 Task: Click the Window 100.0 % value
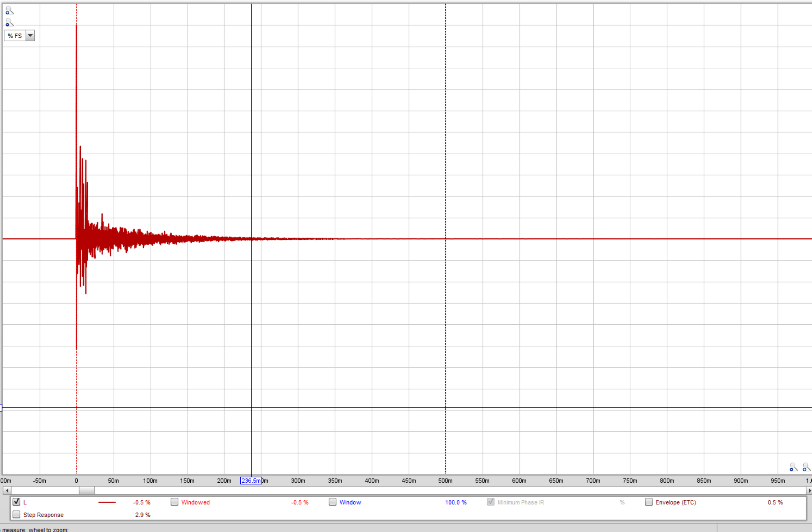(x=456, y=502)
